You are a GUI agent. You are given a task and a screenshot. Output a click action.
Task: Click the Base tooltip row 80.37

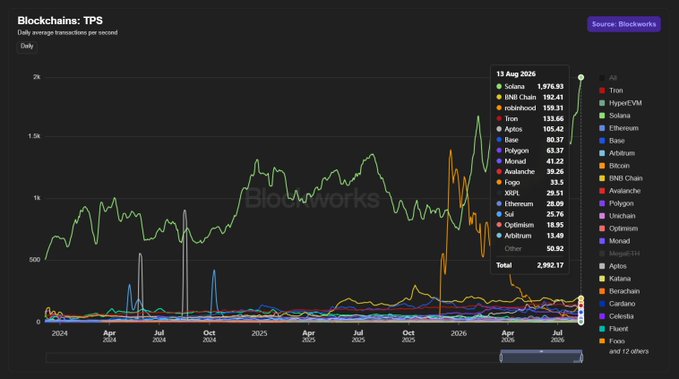[x=530, y=140]
